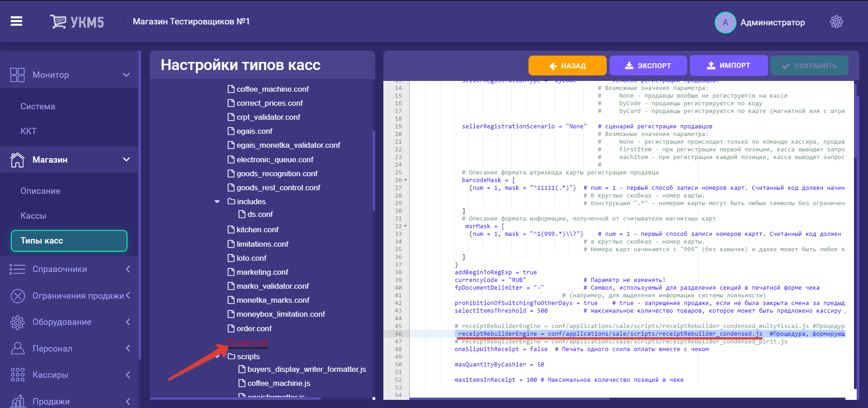Click folder icon of includes

(x=231, y=202)
